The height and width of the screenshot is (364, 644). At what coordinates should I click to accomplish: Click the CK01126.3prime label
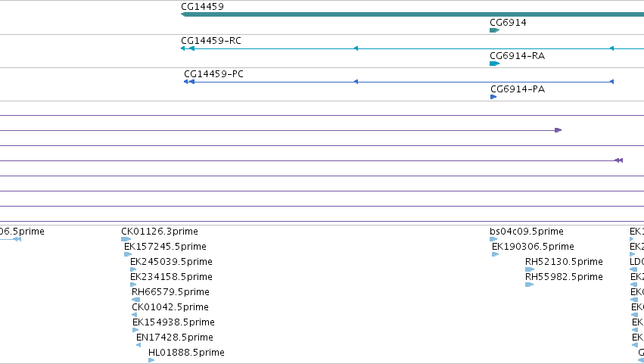pos(160,232)
